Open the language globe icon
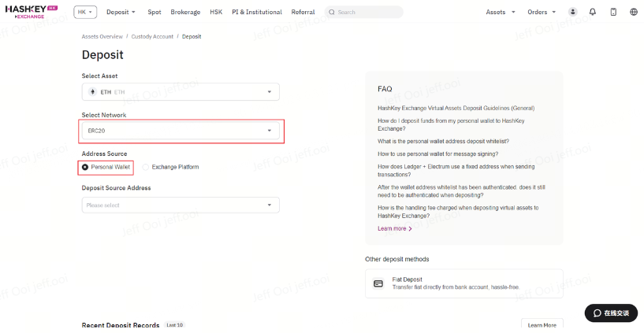644x333 pixels. 634,12
